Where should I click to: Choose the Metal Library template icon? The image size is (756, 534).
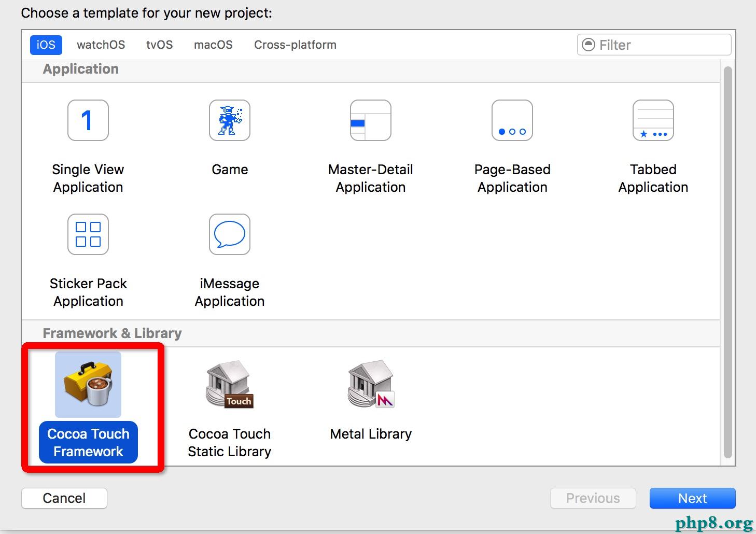click(371, 385)
